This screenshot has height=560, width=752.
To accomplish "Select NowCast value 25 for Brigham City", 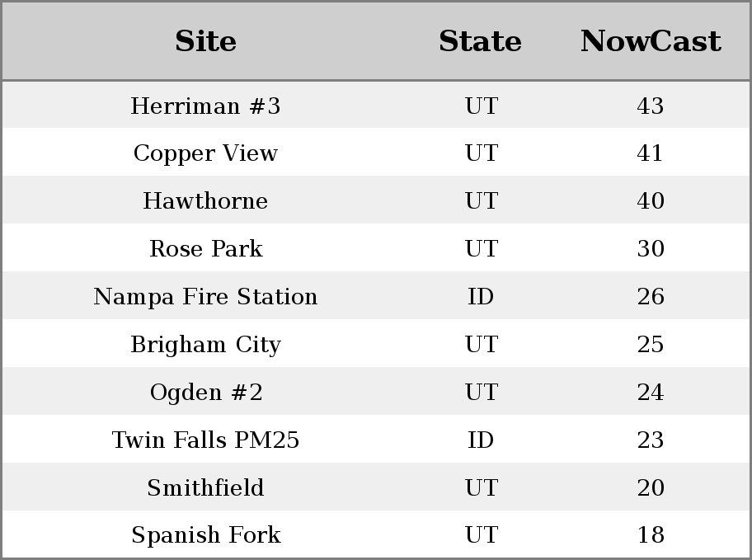I will (651, 345).
